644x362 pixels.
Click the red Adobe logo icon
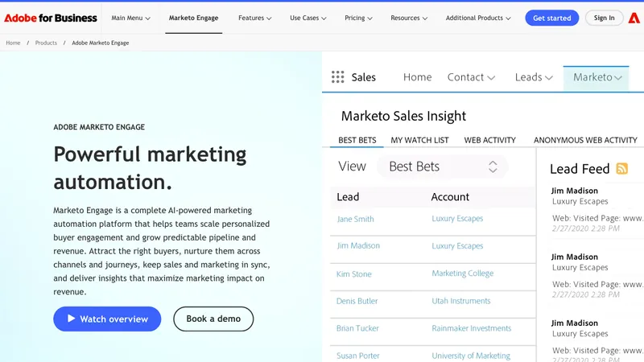[634, 18]
